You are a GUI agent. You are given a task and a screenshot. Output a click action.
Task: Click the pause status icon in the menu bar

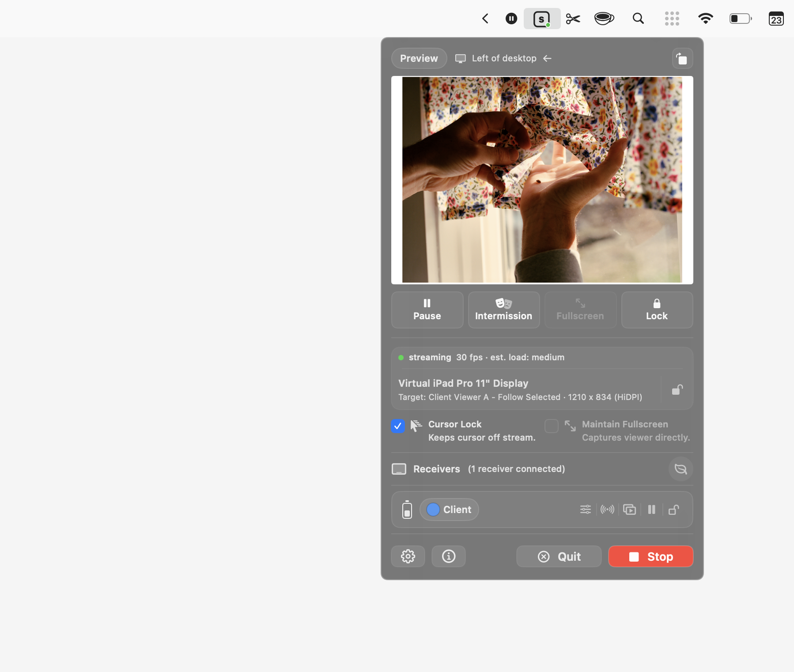coord(511,19)
